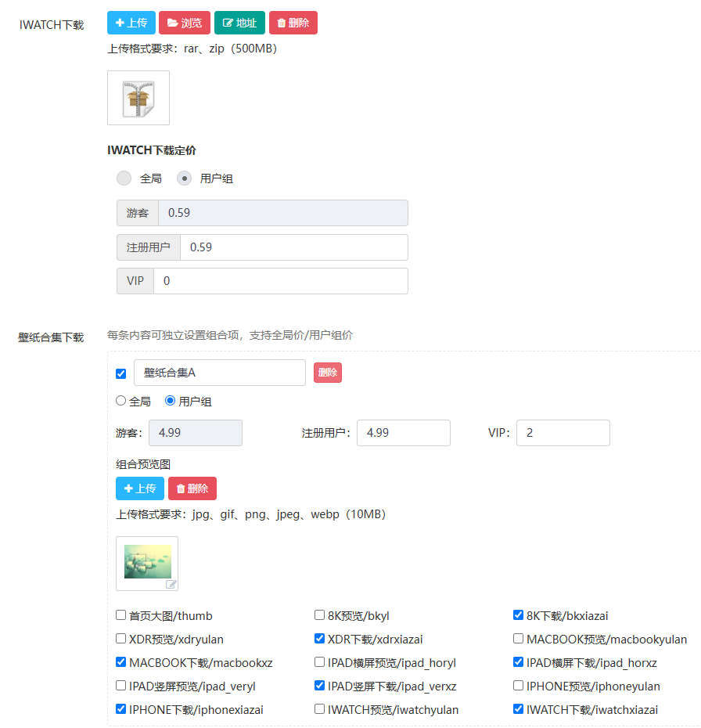Click the blue 上传 button under IWATCH下载

[131, 23]
